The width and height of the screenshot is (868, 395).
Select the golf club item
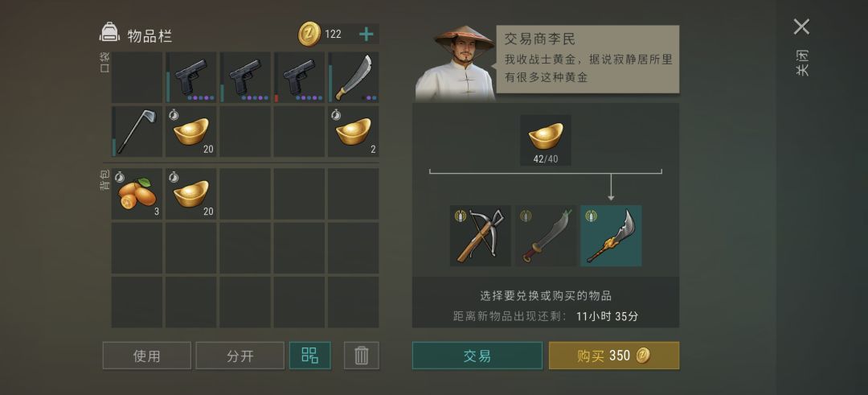[137, 131]
